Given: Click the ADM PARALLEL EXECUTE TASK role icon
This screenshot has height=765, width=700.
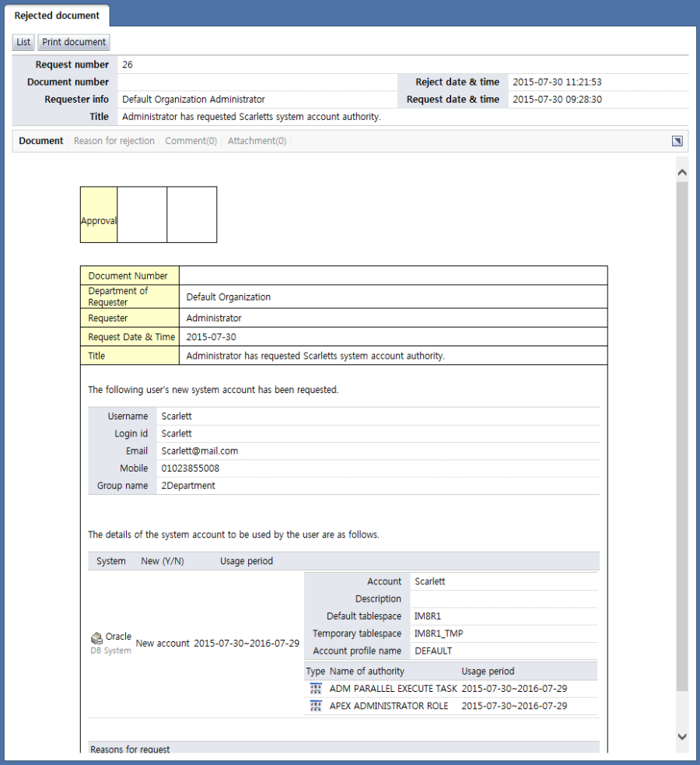Looking at the screenshot, I should (316, 689).
